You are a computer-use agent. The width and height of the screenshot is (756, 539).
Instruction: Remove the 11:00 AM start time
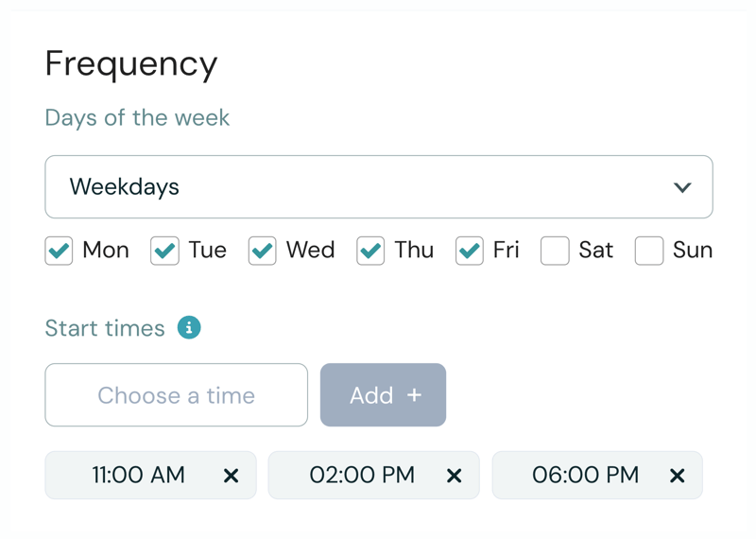pos(231,476)
